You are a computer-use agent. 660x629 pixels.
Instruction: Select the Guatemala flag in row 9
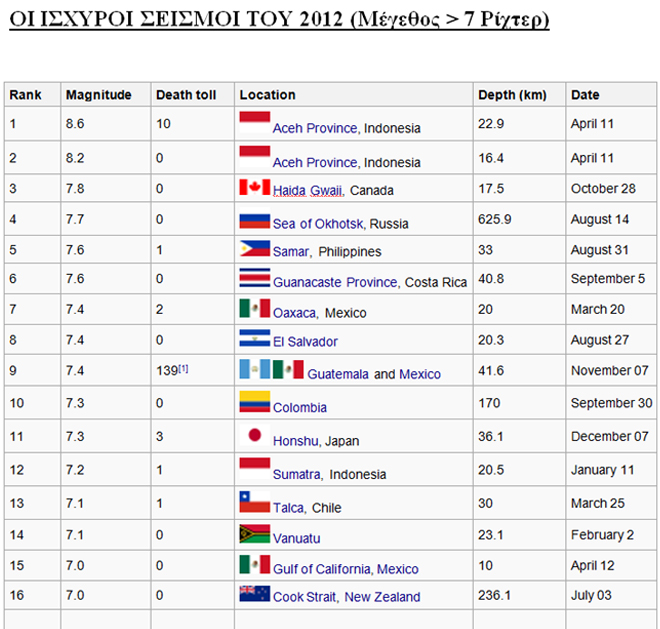[254, 370]
